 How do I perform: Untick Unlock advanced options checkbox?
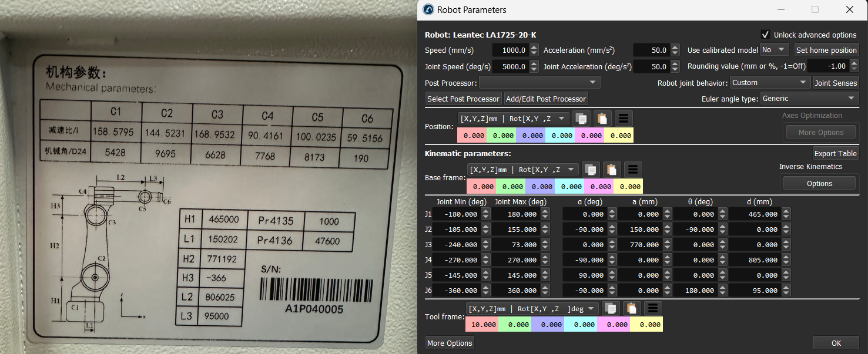[765, 35]
